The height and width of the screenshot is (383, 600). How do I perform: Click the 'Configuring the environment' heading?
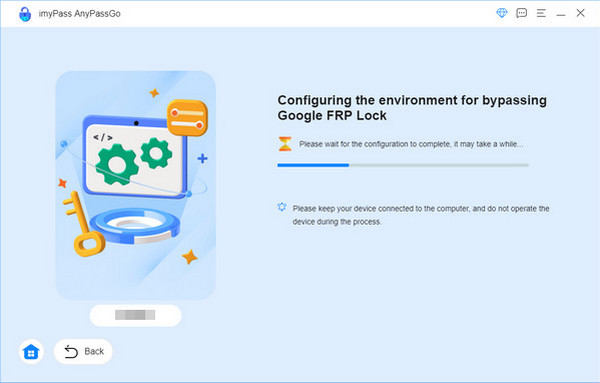(x=412, y=108)
